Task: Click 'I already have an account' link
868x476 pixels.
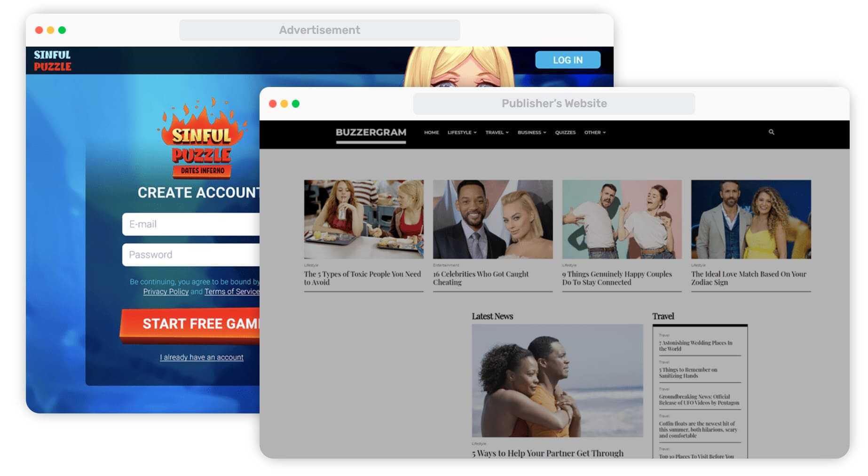Action: pyautogui.click(x=202, y=357)
